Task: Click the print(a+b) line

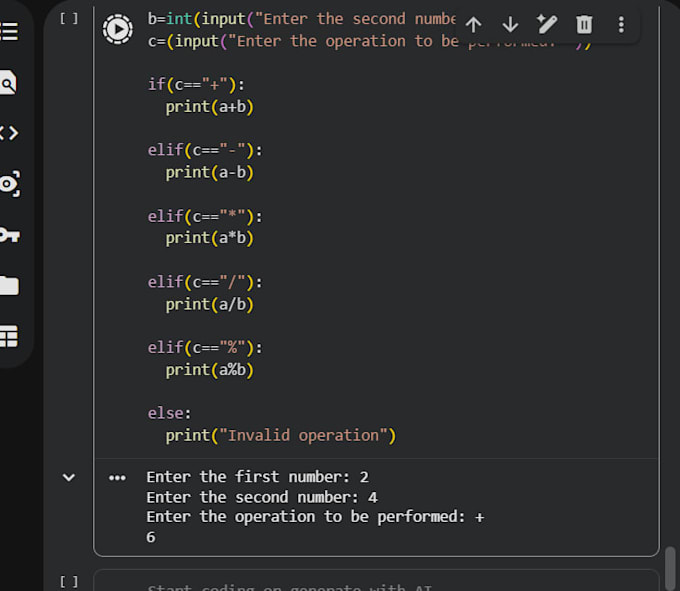Action: [209, 107]
